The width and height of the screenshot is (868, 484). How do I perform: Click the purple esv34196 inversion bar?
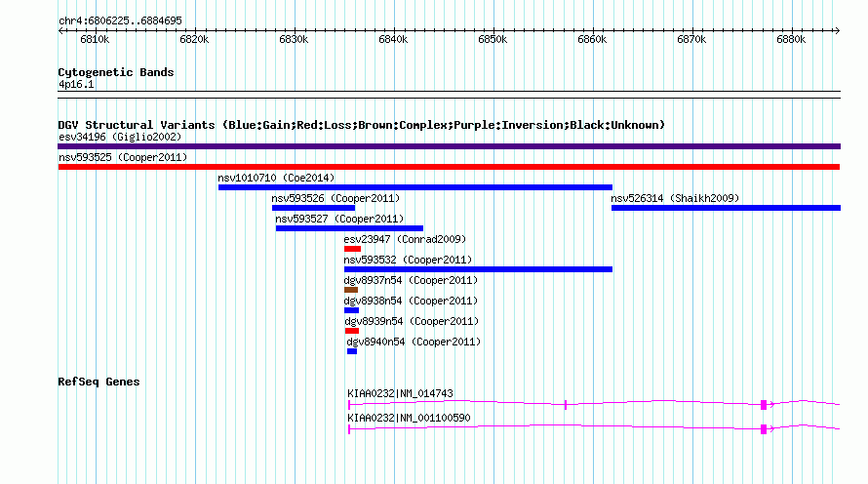click(x=449, y=146)
